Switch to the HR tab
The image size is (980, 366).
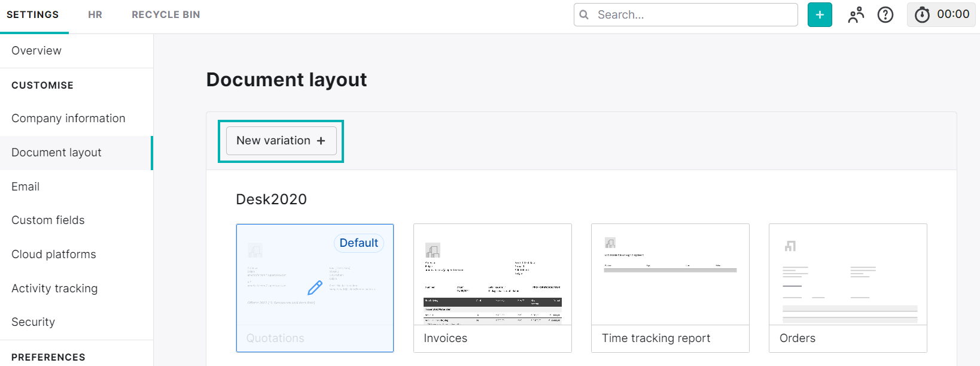pos(95,15)
